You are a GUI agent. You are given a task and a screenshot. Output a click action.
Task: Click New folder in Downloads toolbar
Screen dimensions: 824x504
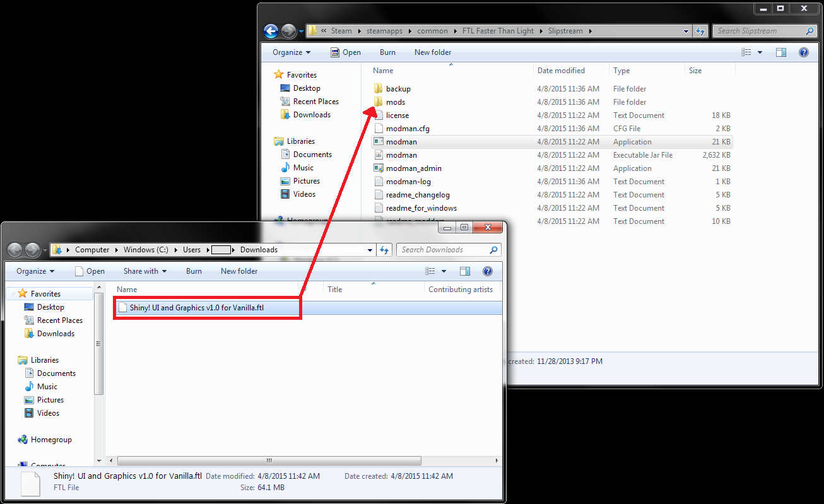(239, 271)
